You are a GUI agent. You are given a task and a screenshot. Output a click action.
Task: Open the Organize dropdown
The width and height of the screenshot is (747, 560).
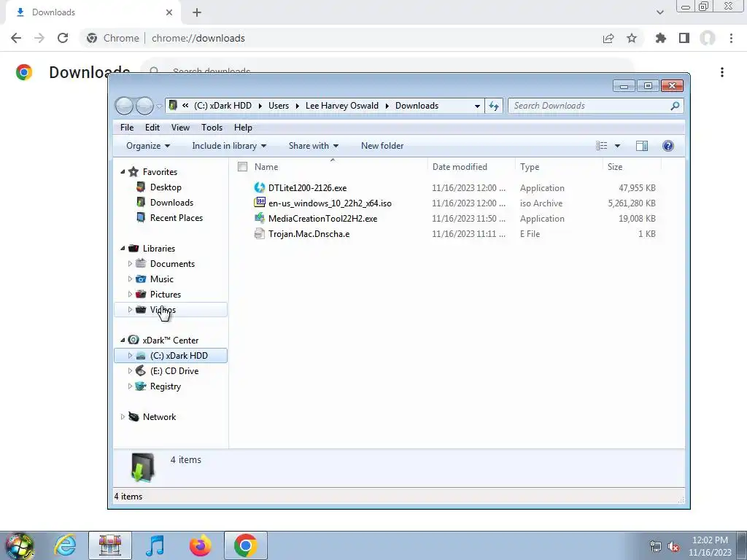tap(147, 146)
